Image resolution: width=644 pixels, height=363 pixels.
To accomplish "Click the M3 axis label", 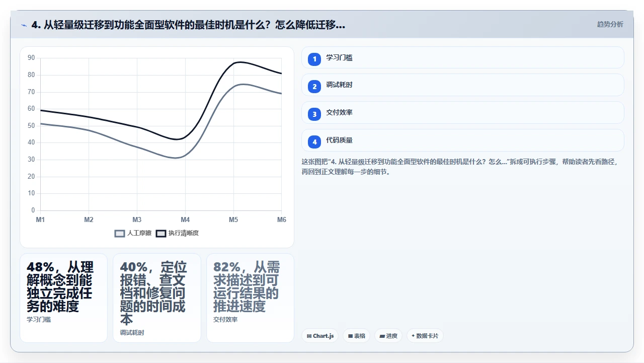I will tap(137, 220).
